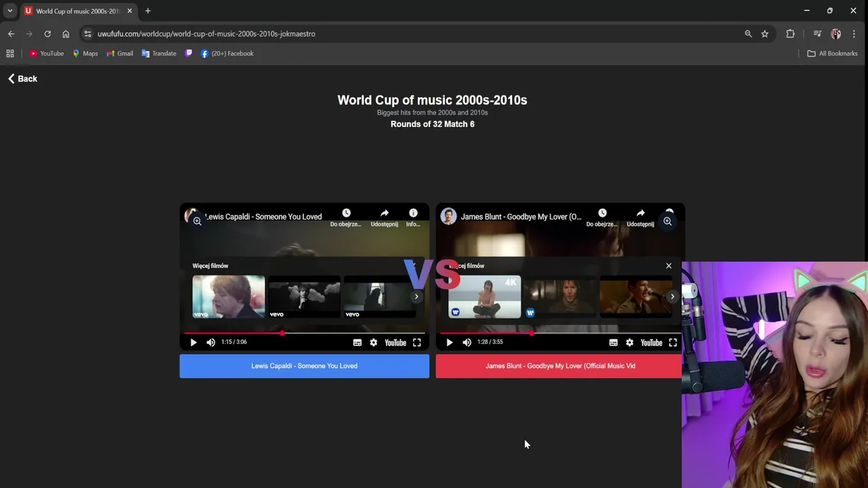Image resolution: width=868 pixels, height=488 pixels.
Task: Play the Lewis Capaldi video
Action: pos(193,342)
